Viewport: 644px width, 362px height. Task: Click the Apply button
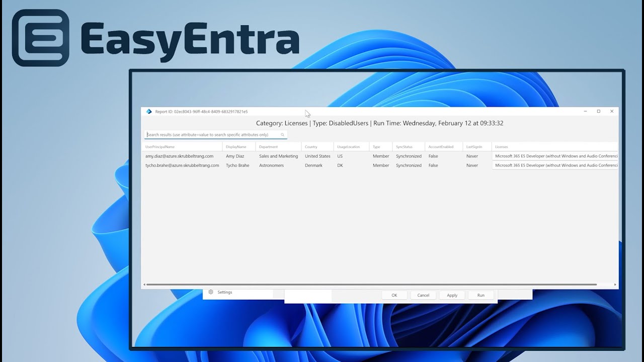coord(452,295)
